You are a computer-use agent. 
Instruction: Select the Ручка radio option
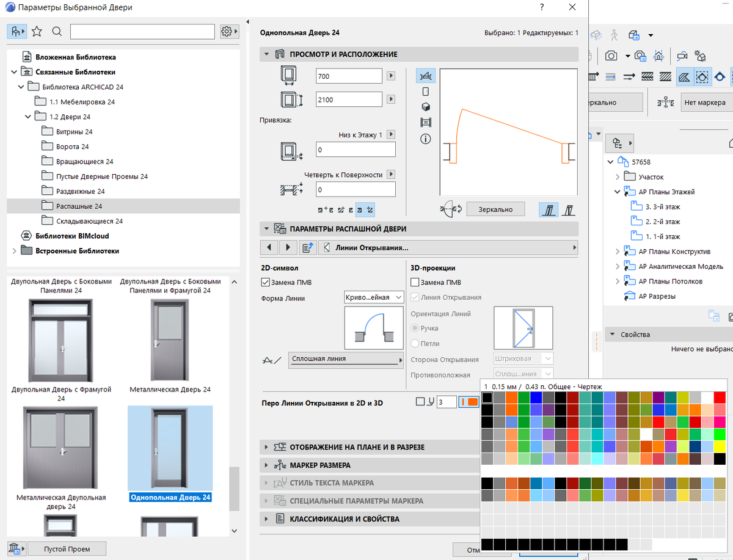coord(415,329)
